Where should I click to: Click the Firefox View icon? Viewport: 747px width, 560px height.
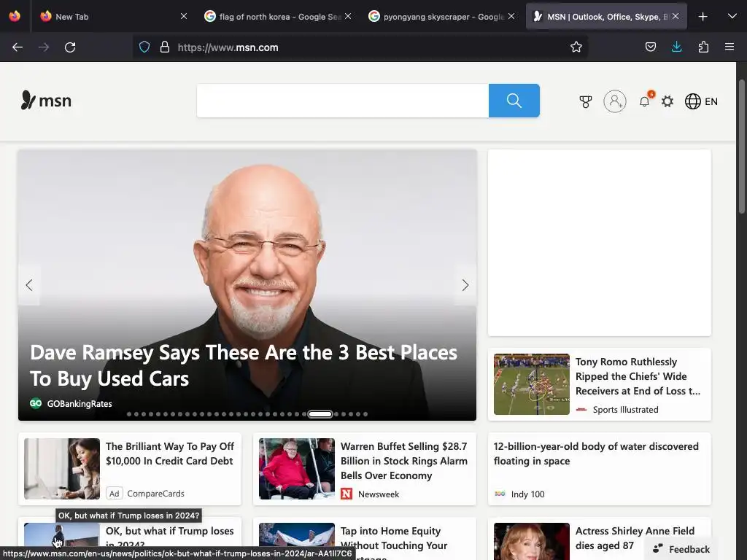tap(15, 16)
